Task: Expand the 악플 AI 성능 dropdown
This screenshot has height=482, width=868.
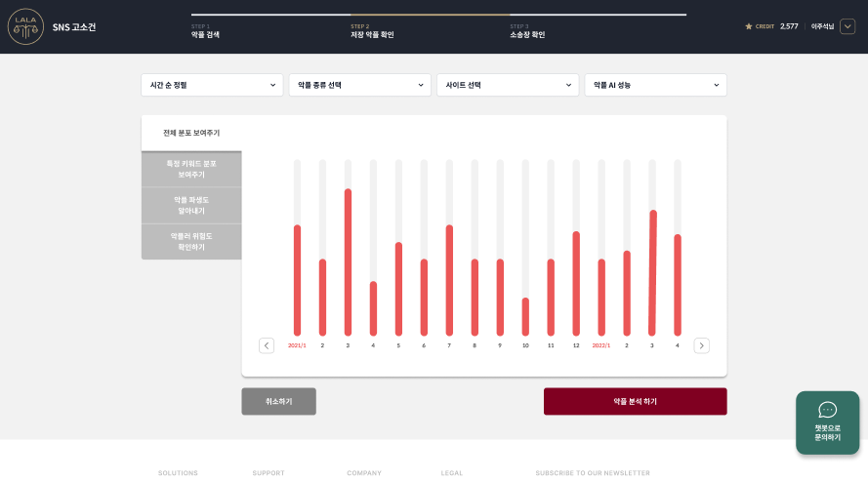Action: (x=655, y=85)
